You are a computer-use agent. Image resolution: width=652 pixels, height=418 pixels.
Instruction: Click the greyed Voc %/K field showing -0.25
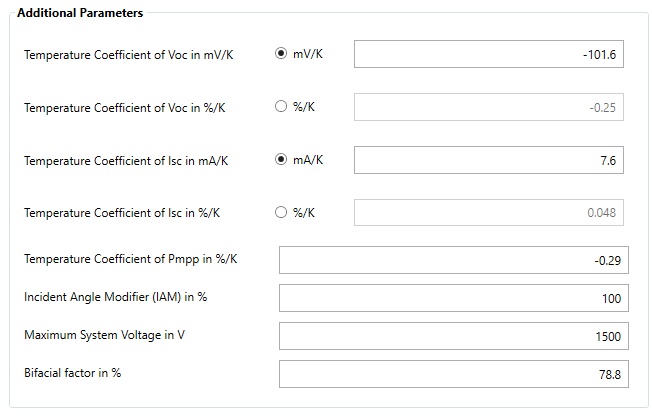[490, 107]
